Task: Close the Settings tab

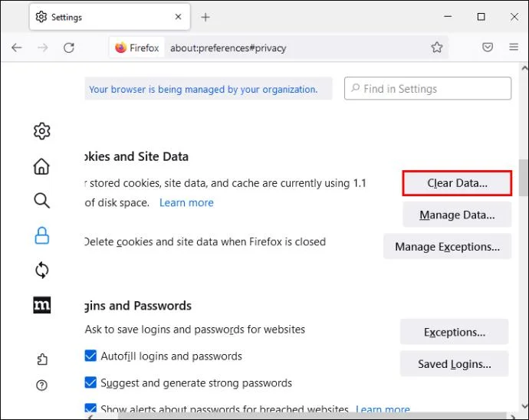Action: tap(178, 17)
